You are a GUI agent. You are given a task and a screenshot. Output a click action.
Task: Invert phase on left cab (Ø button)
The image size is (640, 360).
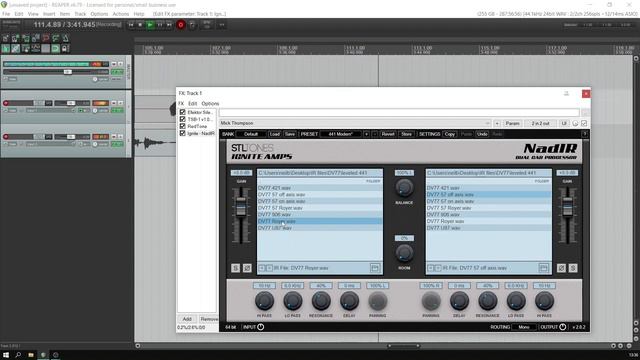click(247, 268)
